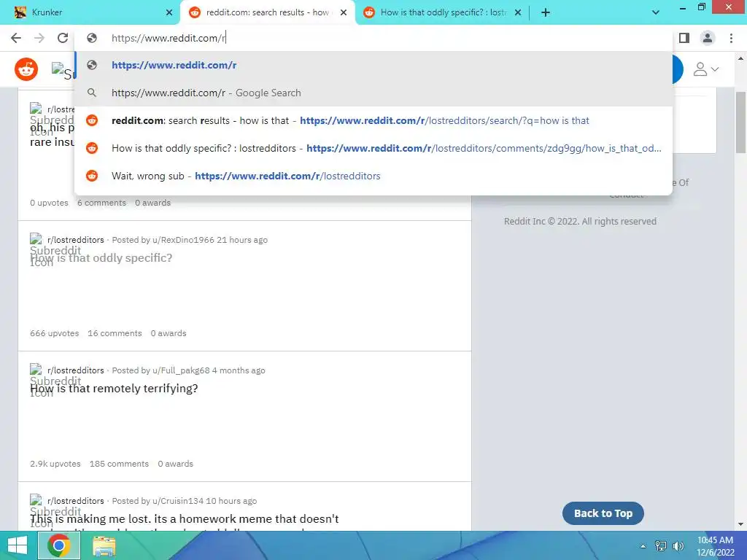Choose the 'search results - how is that' suggestion
747x560 pixels.
373,120
